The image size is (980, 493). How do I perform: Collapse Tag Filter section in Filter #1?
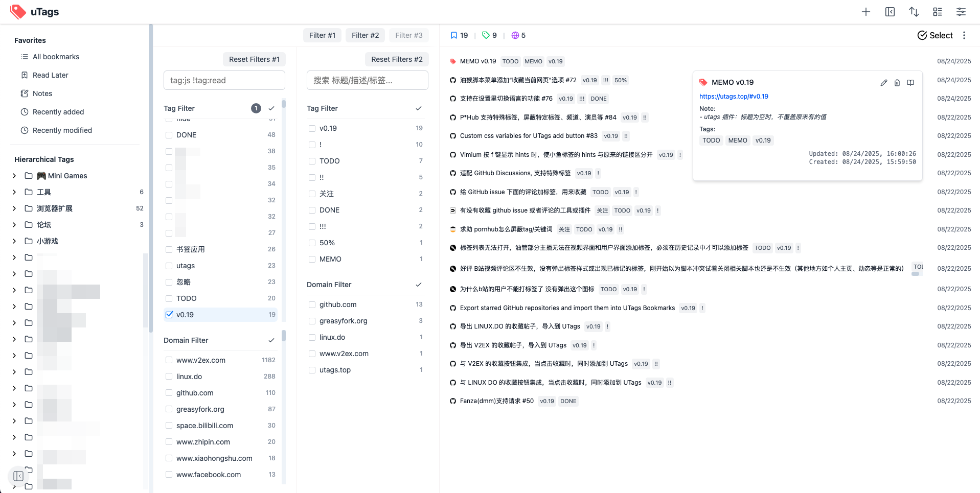pos(271,108)
